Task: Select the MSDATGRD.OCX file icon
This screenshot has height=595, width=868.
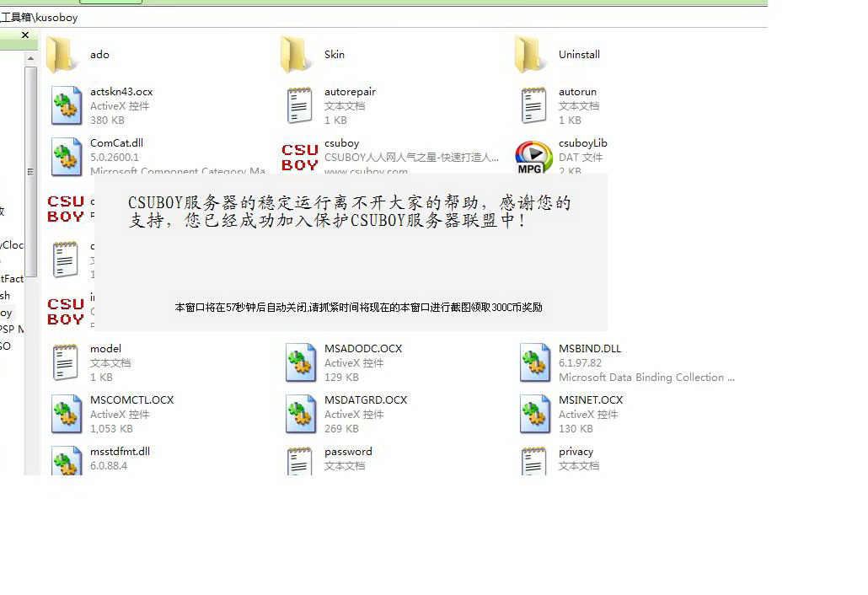Action: [x=301, y=414]
